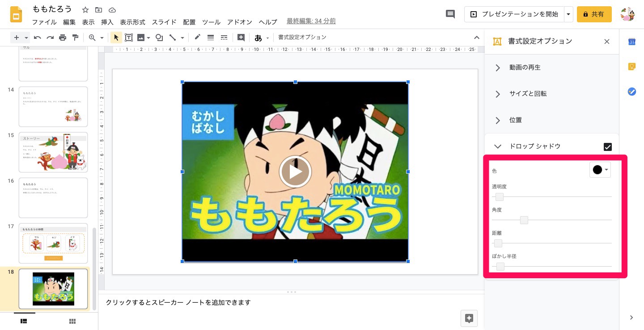Select the arrow cursor tool

click(116, 38)
